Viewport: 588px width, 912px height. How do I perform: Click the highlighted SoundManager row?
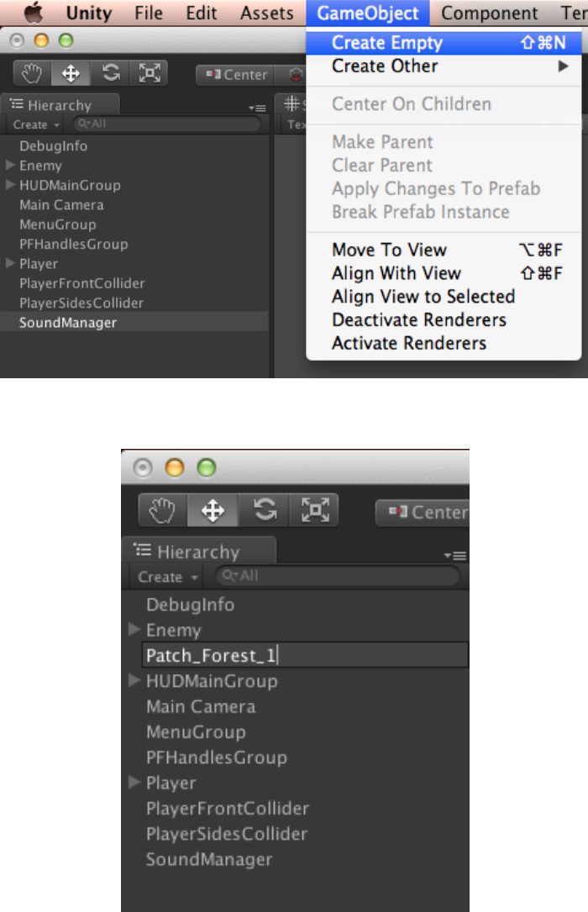coord(134,322)
